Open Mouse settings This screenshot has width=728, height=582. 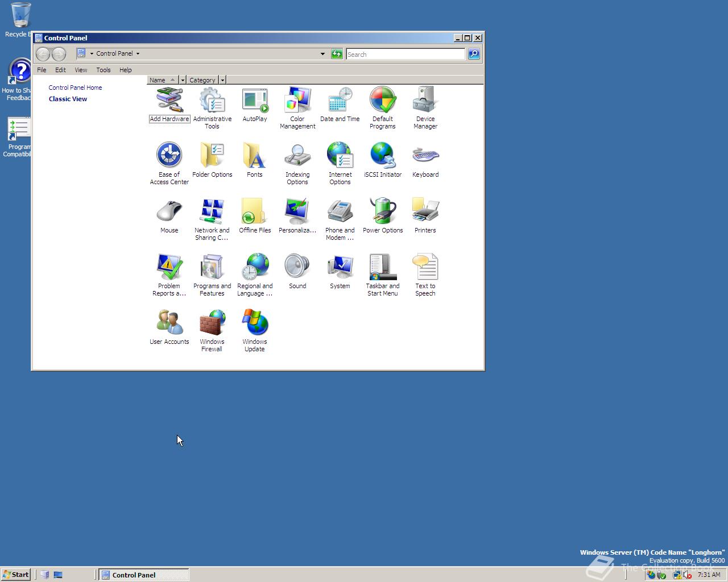tap(169, 216)
